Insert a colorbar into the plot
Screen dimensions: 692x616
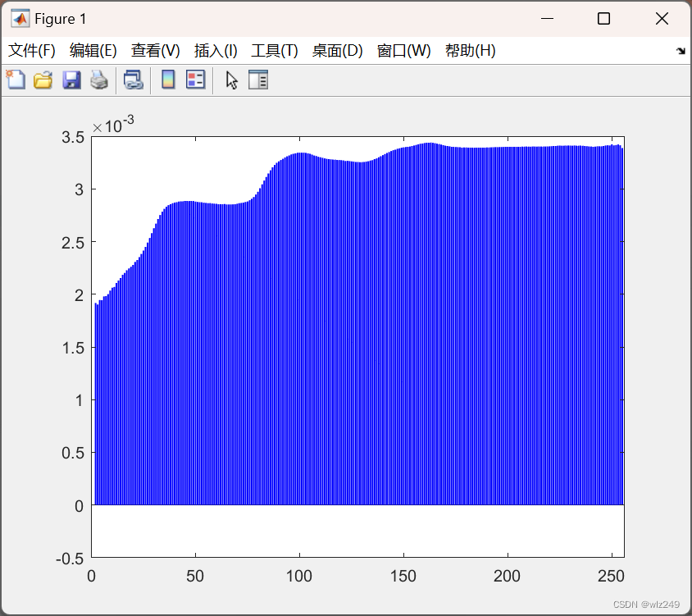tap(171, 80)
